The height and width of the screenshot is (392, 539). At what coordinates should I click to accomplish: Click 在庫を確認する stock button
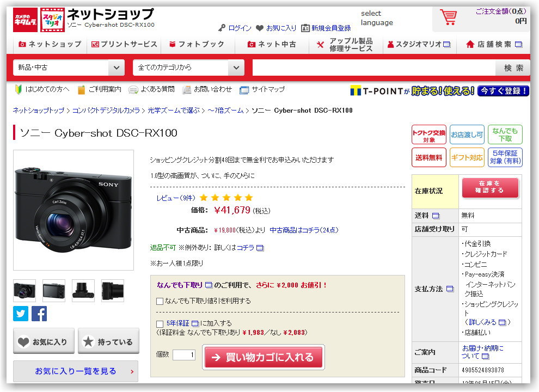489,187
